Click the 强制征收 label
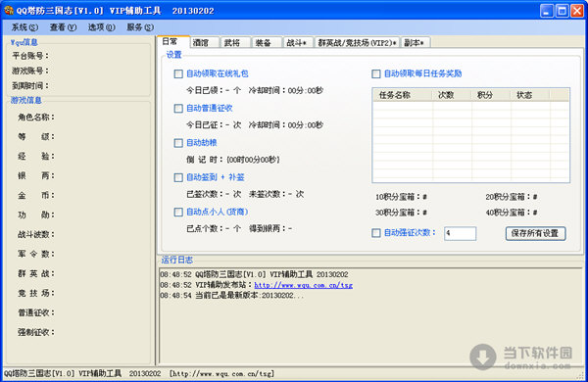588x382 pixels. [36, 332]
